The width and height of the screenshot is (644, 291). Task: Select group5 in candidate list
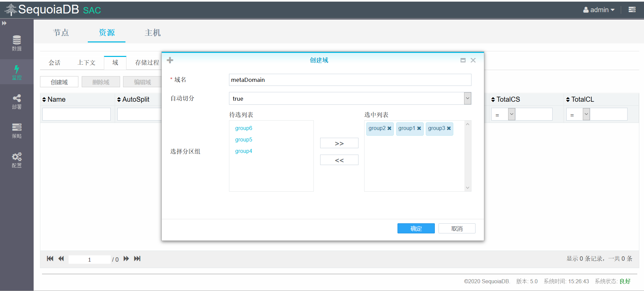point(244,139)
